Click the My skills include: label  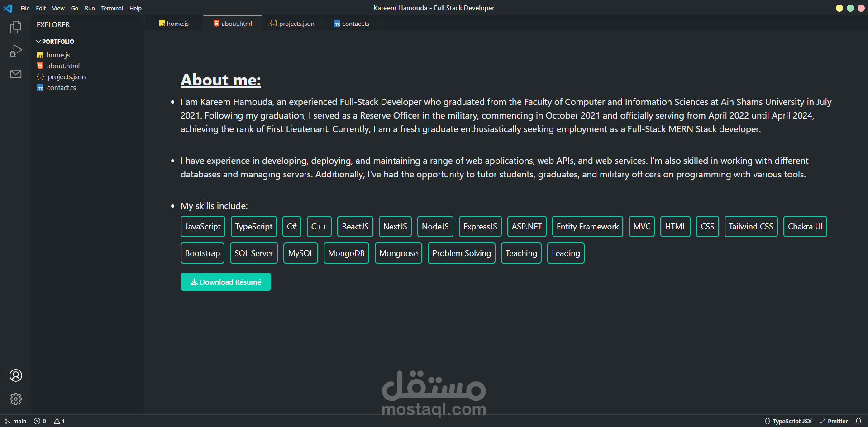tap(214, 206)
